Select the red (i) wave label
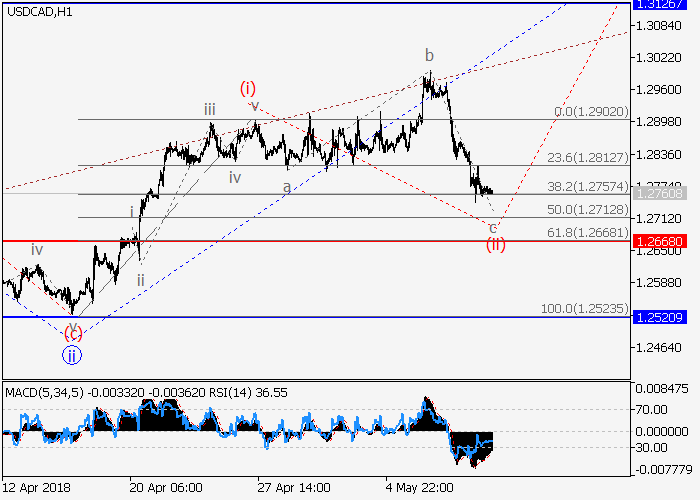 249,88
